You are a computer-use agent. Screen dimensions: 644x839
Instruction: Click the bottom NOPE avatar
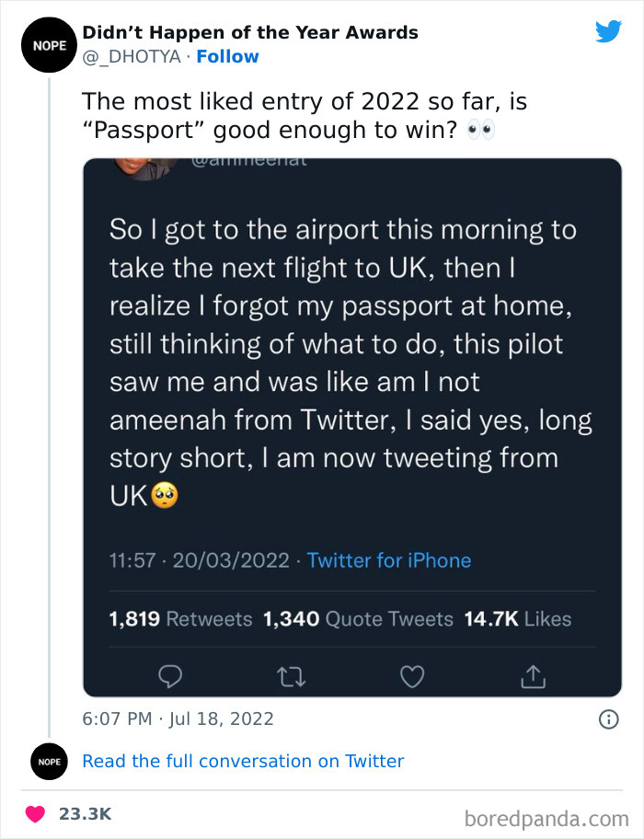click(49, 762)
